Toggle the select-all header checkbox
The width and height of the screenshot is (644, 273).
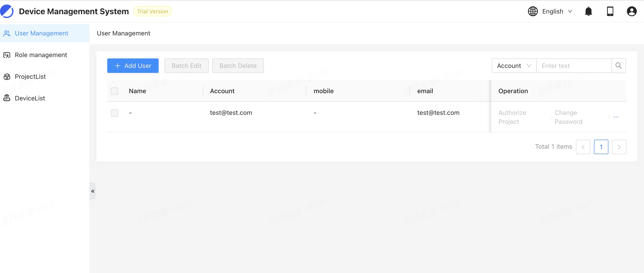pyautogui.click(x=114, y=91)
